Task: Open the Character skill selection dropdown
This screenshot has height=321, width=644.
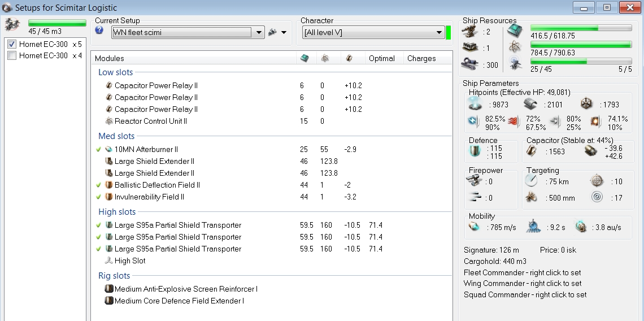Action: coord(439,33)
